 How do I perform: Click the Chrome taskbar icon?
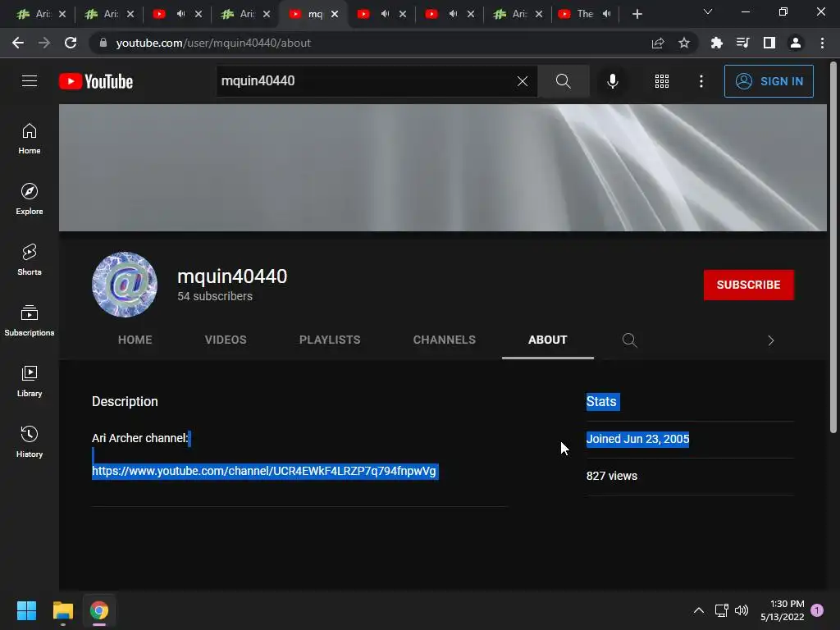[x=99, y=610]
